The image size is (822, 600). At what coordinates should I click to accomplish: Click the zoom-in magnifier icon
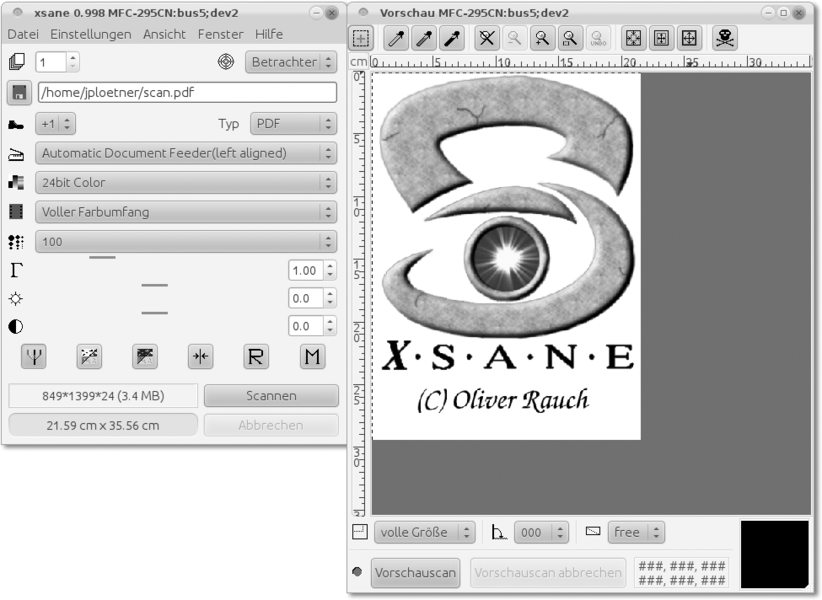tap(542, 38)
